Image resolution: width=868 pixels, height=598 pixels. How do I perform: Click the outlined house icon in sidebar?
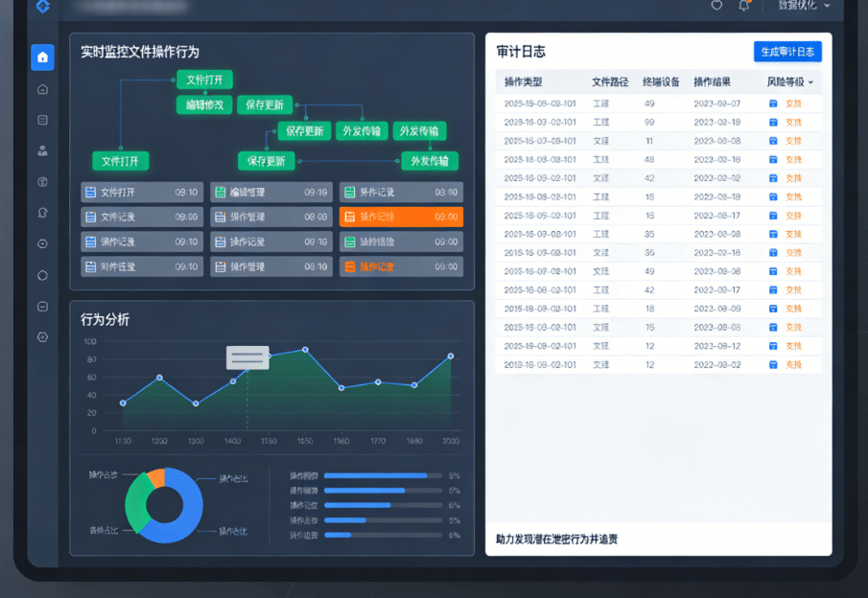click(x=42, y=89)
